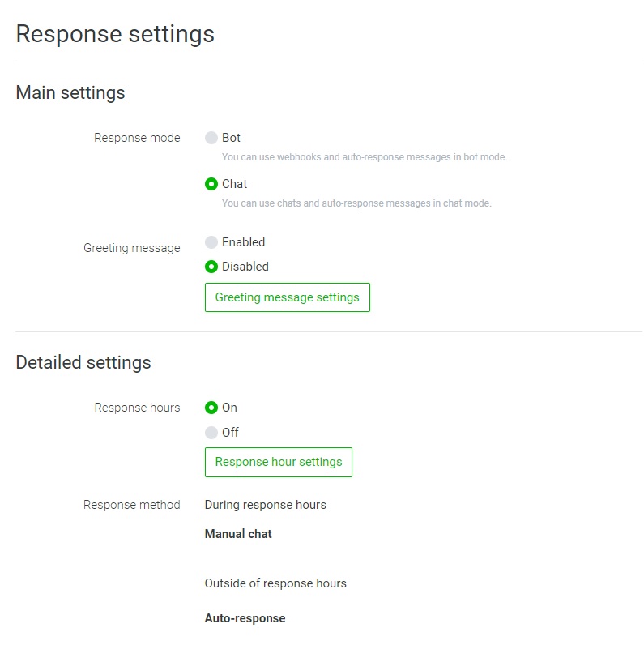The width and height of the screenshot is (644, 645).
Task: Click the Greeting message field label
Action: coord(132,248)
